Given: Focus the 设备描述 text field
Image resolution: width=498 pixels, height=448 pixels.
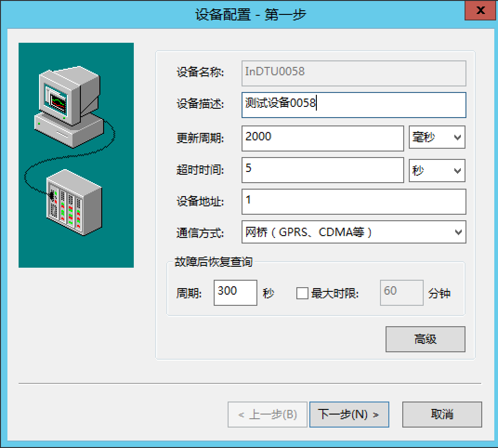Looking at the screenshot, I should [354, 105].
